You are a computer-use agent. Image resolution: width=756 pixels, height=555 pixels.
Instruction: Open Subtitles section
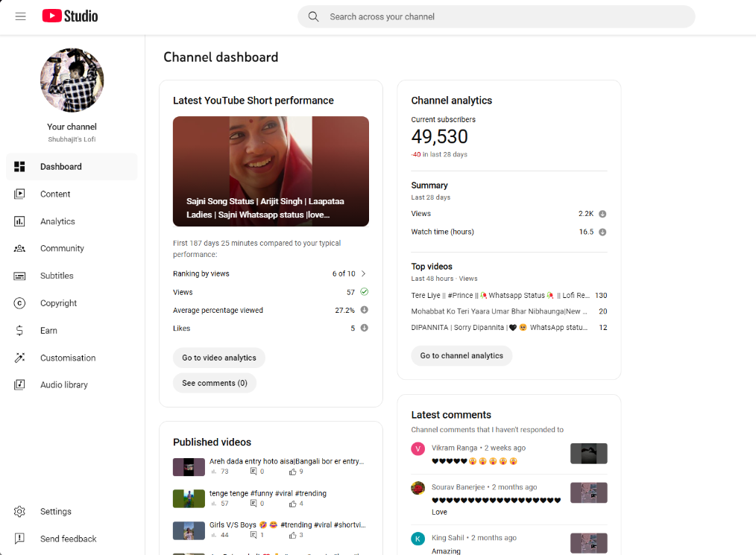tap(72, 276)
